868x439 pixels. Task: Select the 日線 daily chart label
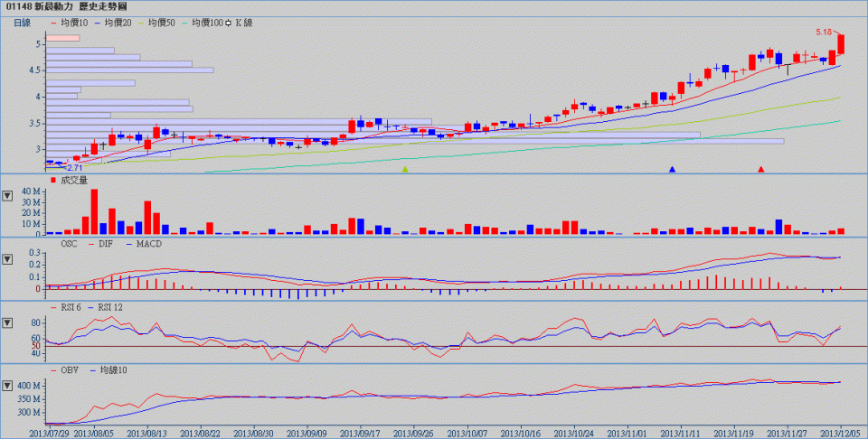coord(22,22)
